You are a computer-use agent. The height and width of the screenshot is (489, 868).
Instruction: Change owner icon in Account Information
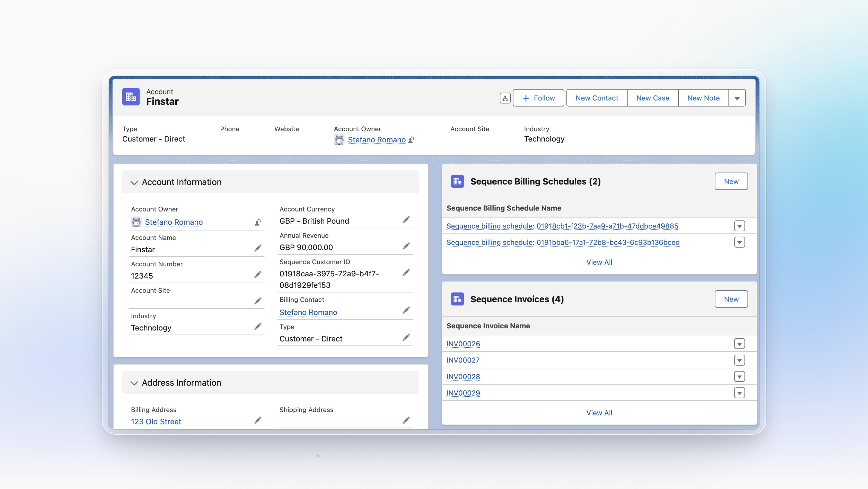pos(258,222)
